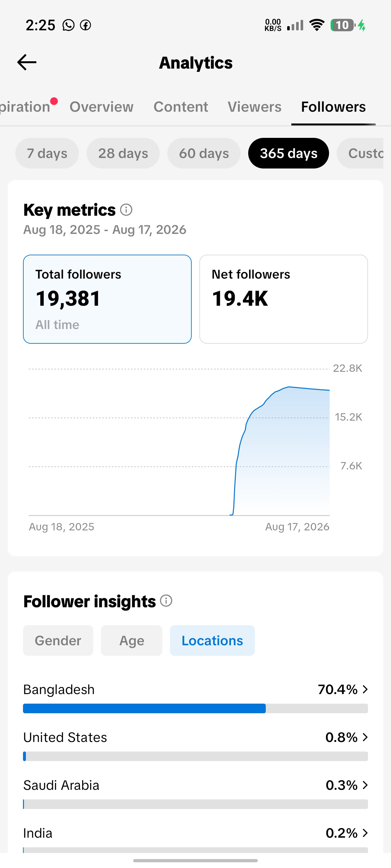Select the 7 days range
The image size is (391, 868).
(x=47, y=153)
